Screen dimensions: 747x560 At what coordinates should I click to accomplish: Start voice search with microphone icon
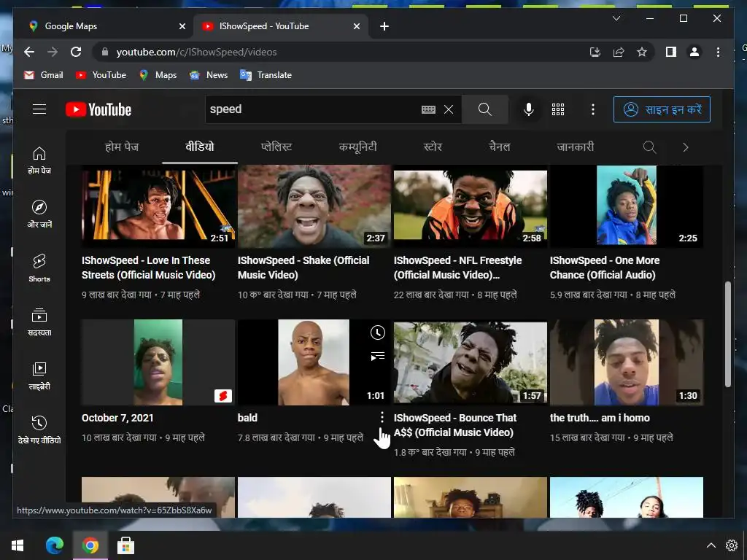[528, 109]
